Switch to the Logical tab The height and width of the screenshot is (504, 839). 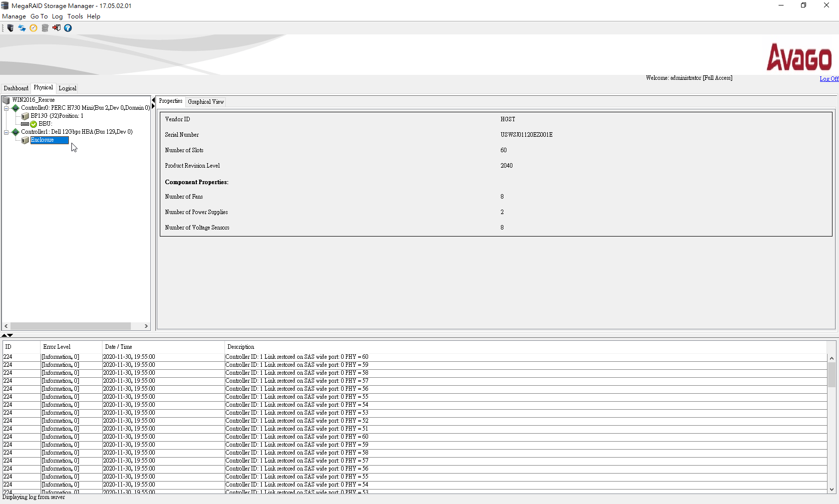(x=67, y=88)
